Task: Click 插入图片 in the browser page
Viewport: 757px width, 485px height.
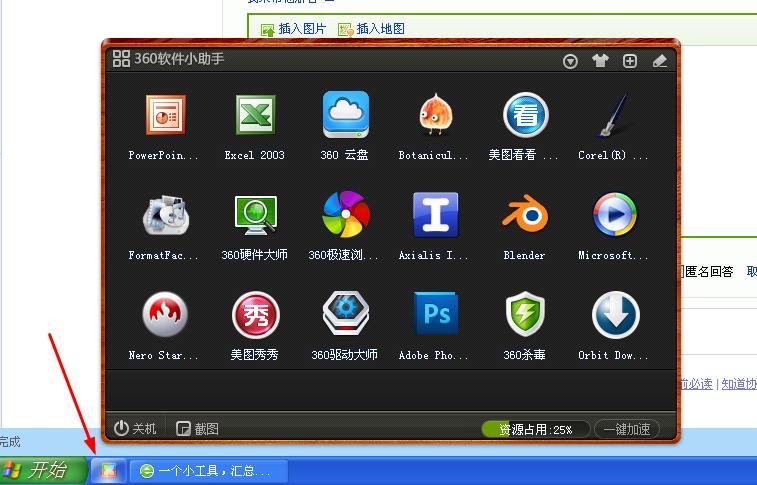Action: coord(294,29)
